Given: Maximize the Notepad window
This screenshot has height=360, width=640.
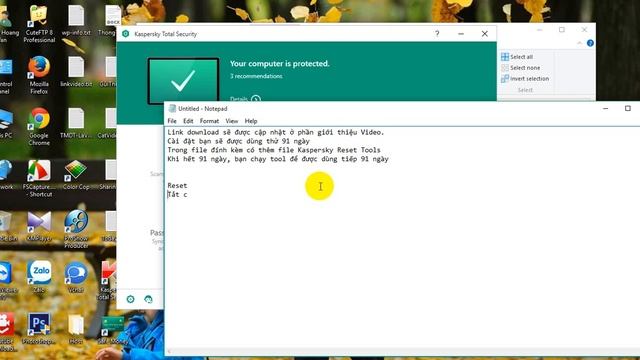Looking at the screenshot, I should pyautogui.click(x=628, y=108).
